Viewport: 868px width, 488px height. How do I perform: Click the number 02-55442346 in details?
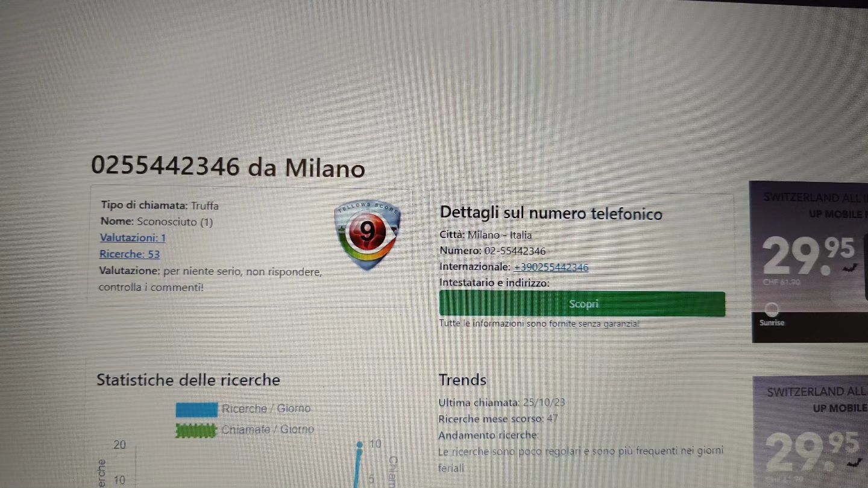tap(515, 251)
